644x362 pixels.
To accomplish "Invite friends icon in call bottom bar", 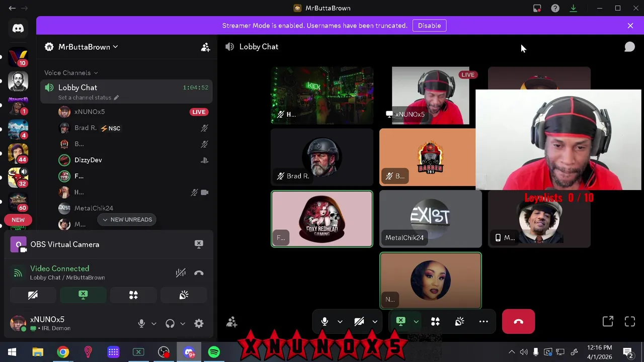I will click(x=231, y=322).
